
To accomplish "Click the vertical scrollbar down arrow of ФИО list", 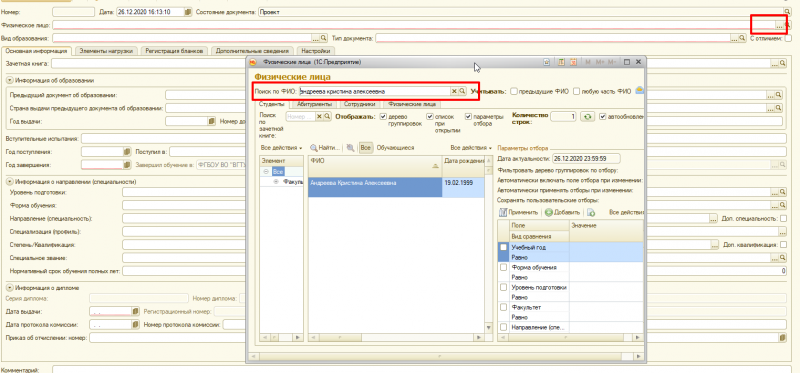I will (x=488, y=327).
